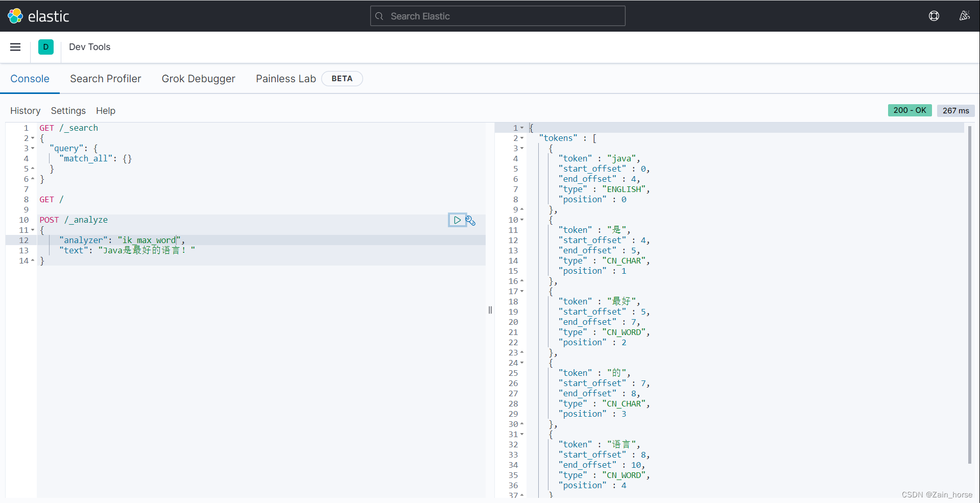Switch to the Console tab
The image size is (980, 503).
30,79
